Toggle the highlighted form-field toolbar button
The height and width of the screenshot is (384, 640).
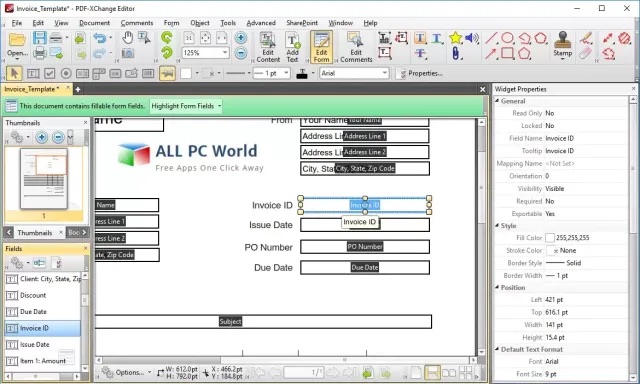pyautogui.click(x=167, y=73)
